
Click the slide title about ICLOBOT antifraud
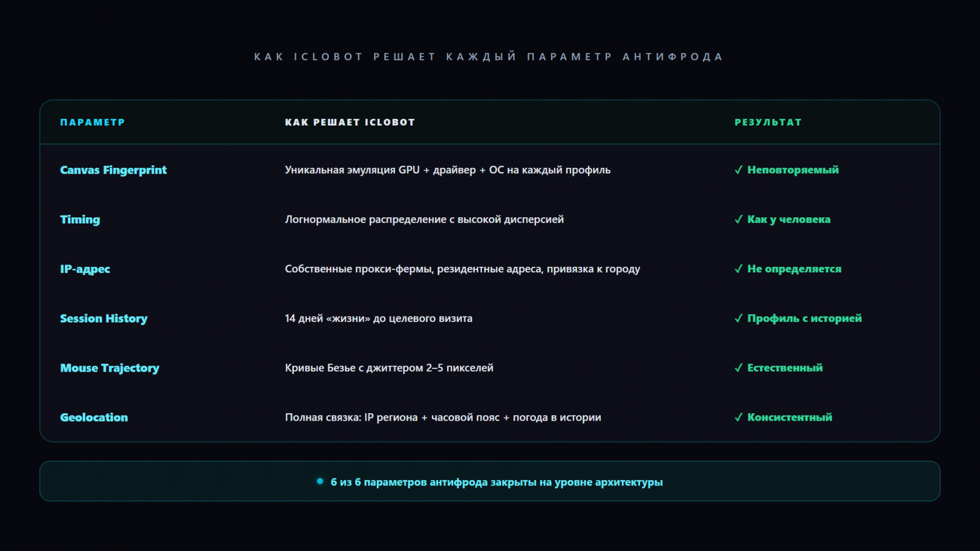(489, 57)
